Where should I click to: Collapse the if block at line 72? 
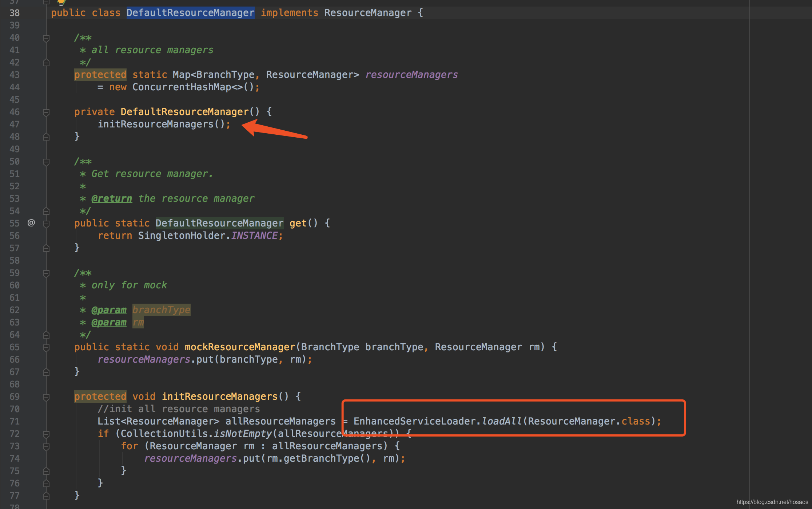[46, 434]
